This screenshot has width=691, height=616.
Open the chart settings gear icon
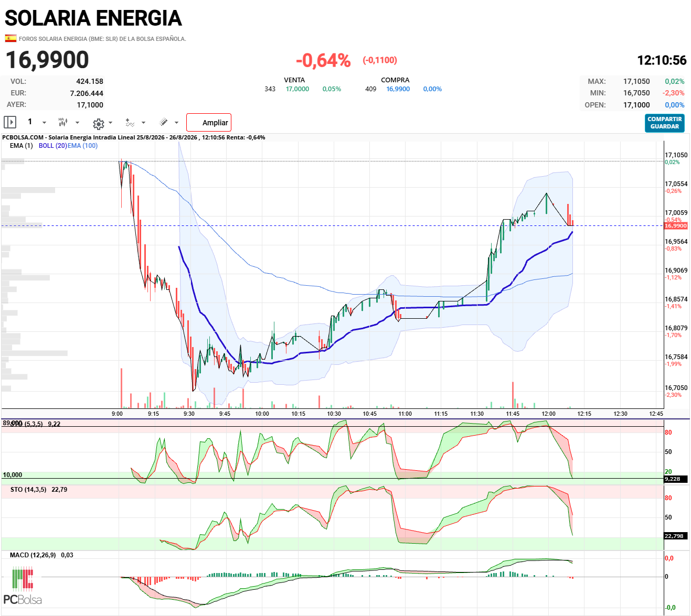point(98,124)
